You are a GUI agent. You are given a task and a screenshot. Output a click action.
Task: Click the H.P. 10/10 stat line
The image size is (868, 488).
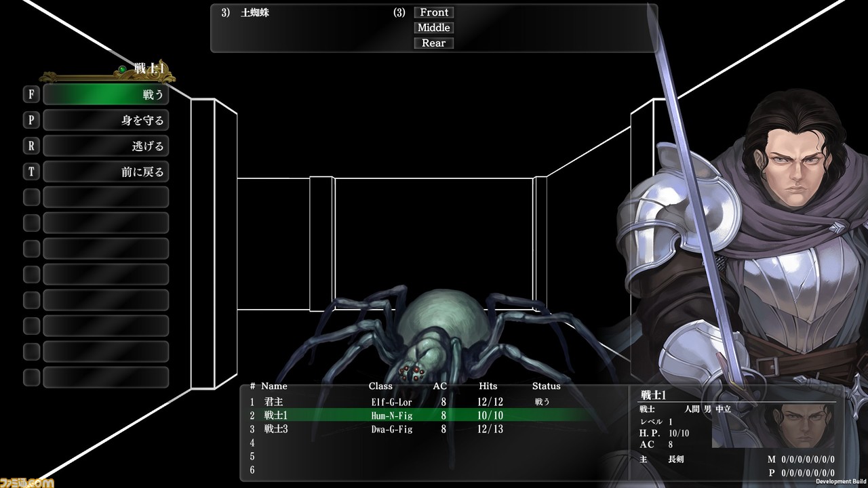tap(665, 433)
